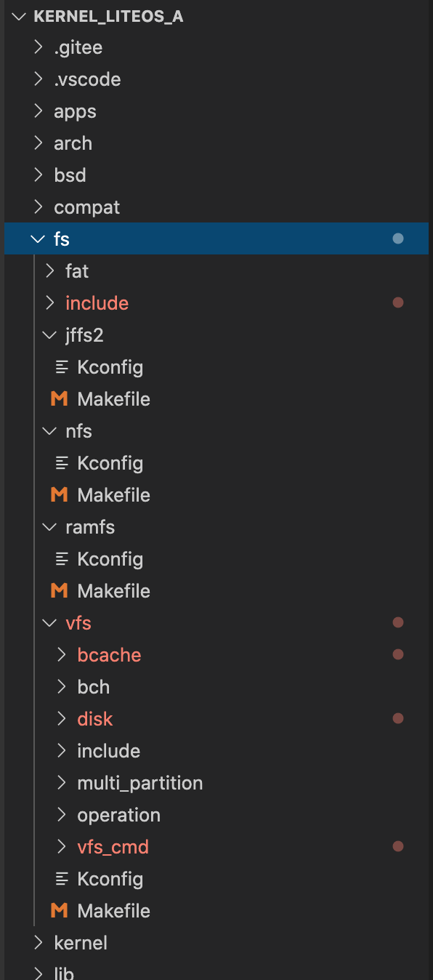Collapse the KERNEL_LITEOS_A workspace root

(18, 16)
